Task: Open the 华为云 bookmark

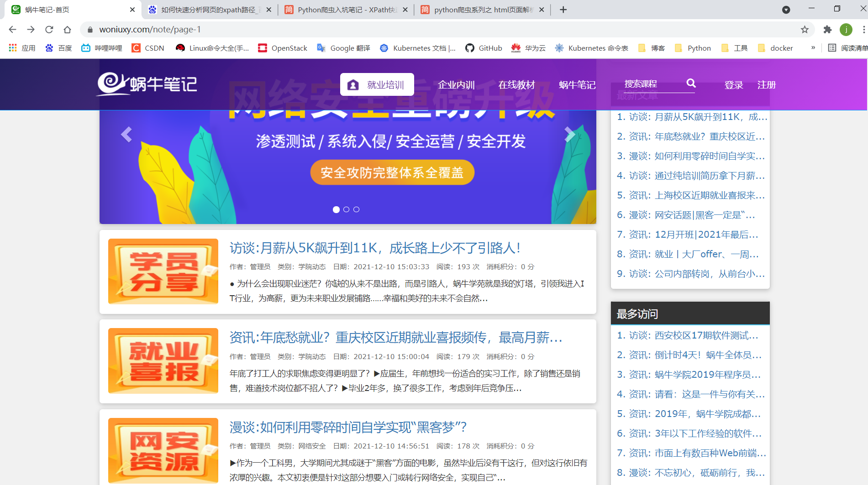Action: [x=528, y=48]
